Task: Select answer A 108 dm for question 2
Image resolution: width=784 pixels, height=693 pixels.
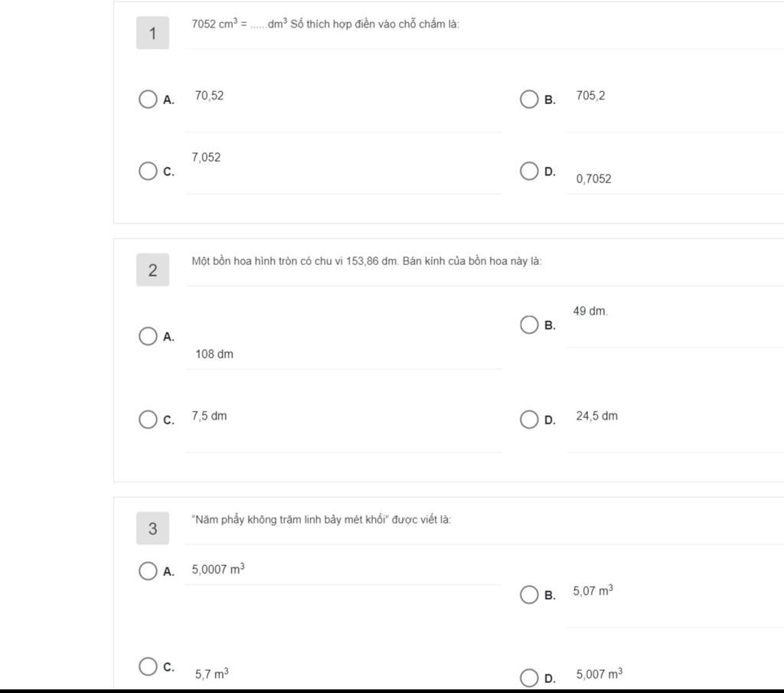Action: [148, 336]
